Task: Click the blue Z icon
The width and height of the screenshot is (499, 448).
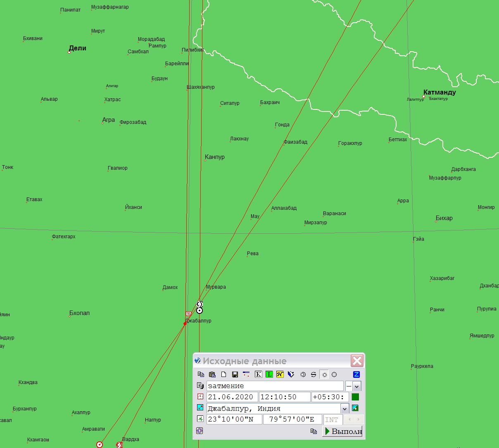Action: click(356, 375)
